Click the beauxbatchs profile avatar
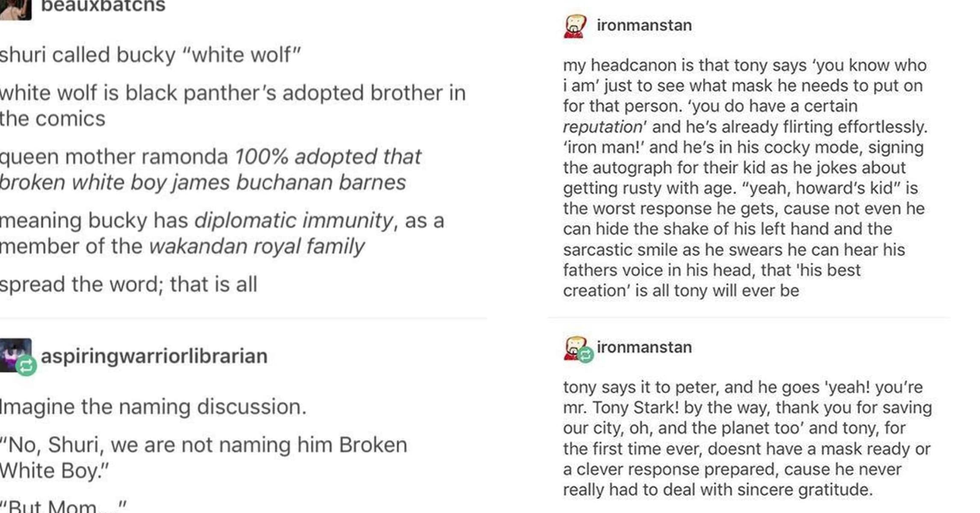The image size is (980, 513). pyautogui.click(x=15, y=9)
